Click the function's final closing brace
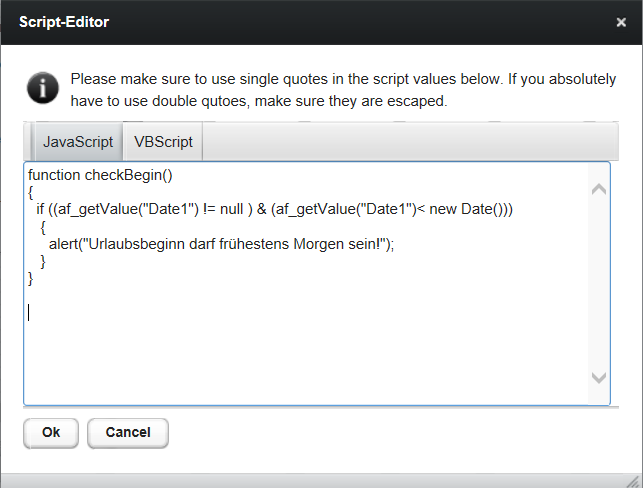This screenshot has height=488, width=643. [x=30, y=279]
